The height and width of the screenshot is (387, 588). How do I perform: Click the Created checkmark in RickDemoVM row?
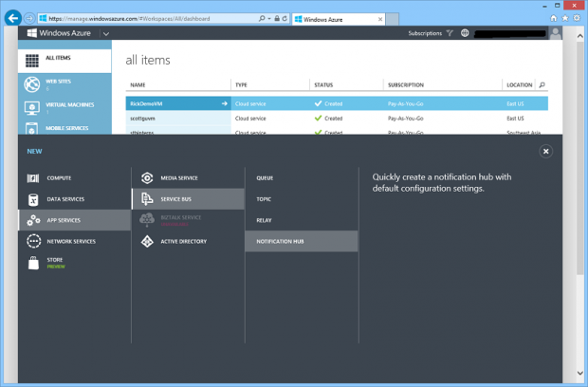pos(318,103)
